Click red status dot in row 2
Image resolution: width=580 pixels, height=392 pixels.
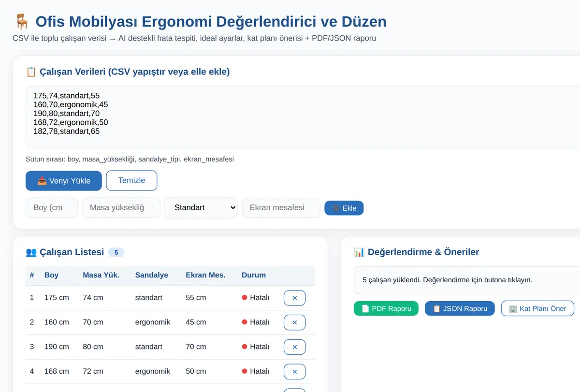tap(245, 322)
